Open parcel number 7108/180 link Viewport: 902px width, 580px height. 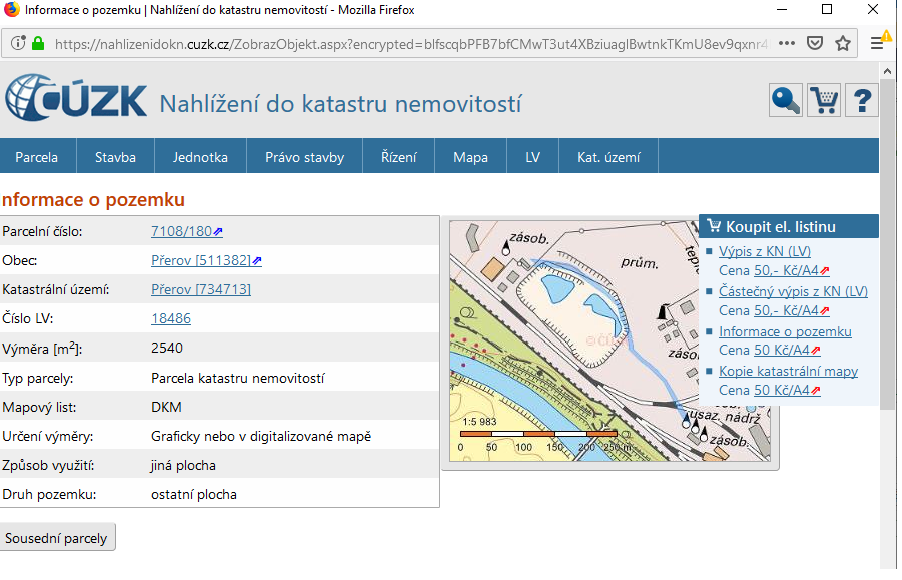tap(181, 231)
